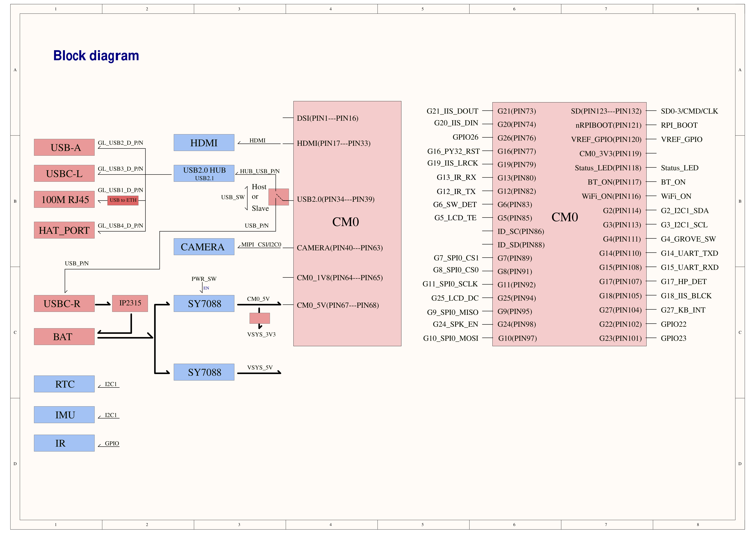Image resolution: width=756 pixels, height=534 pixels.
Task: Click the HAT_PORT block
Action: 64,230
